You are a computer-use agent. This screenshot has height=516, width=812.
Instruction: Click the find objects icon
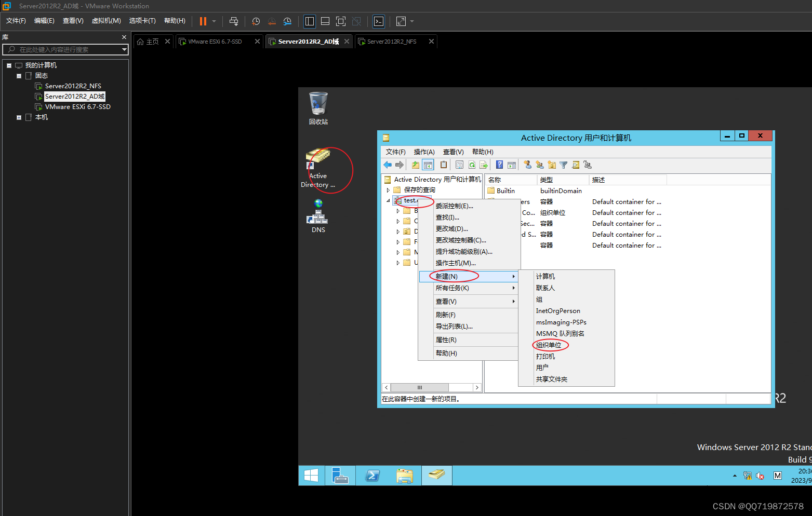(576, 165)
